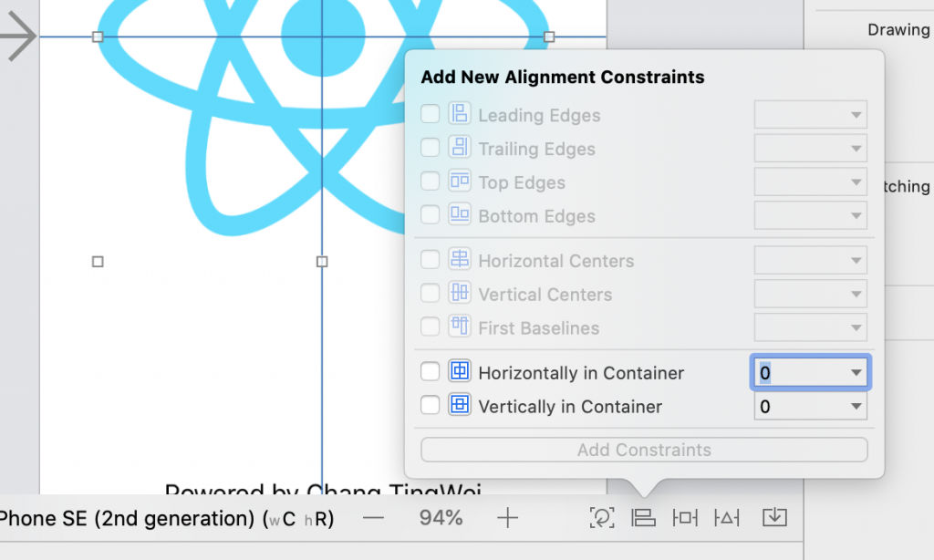Click the Horizontal Centers alignment icon
Image resolution: width=934 pixels, height=560 pixels.
(x=460, y=259)
